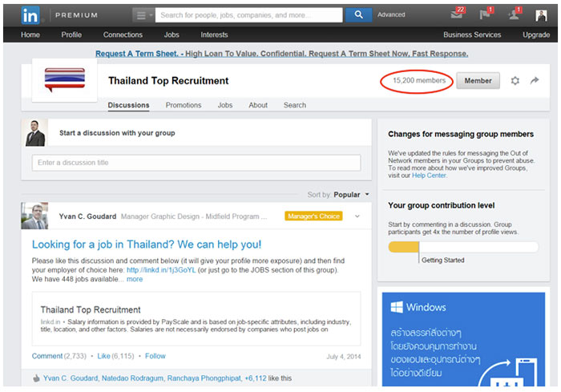Click the Member button
This screenshot has width=561, height=392.
478,80
